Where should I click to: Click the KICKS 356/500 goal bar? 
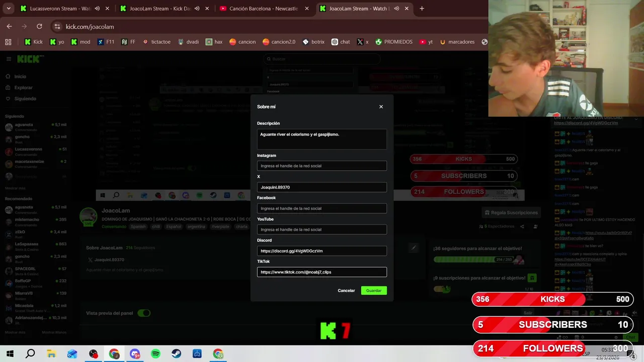(x=552, y=299)
